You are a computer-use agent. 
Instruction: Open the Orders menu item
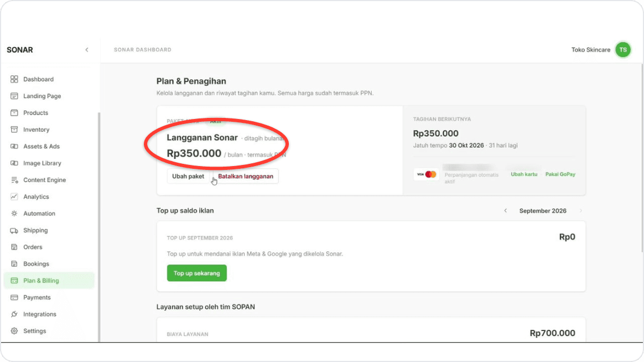[49, 247]
